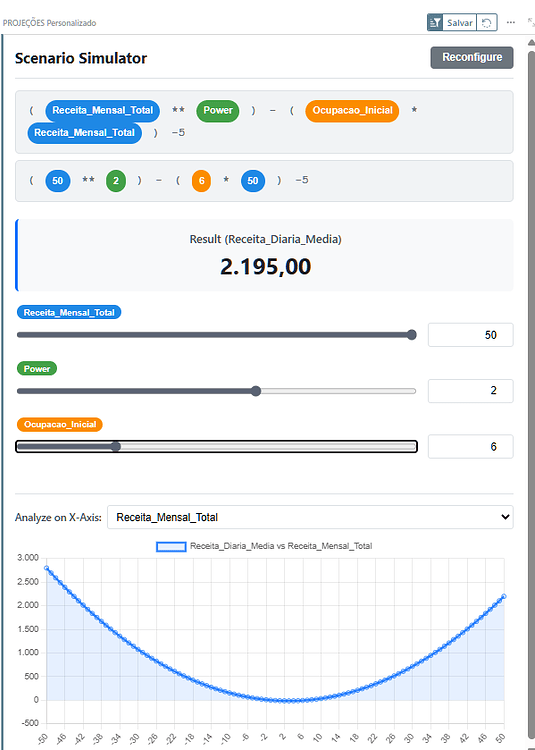Click the reset circular arrow icon

pyautogui.click(x=487, y=22)
